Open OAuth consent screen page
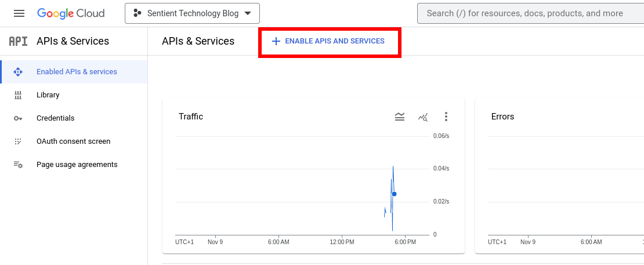This screenshot has height=265, width=644. coord(73,141)
